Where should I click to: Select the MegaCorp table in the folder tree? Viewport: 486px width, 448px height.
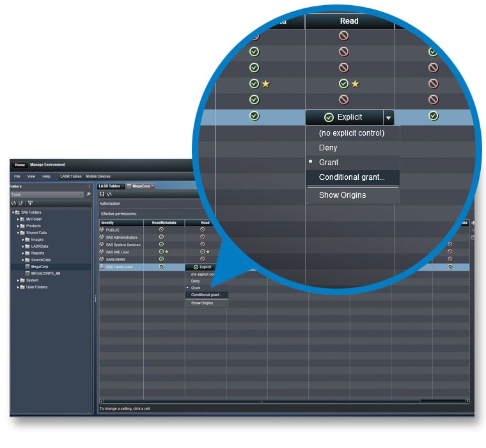pyautogui.click(x=40, y=267)
